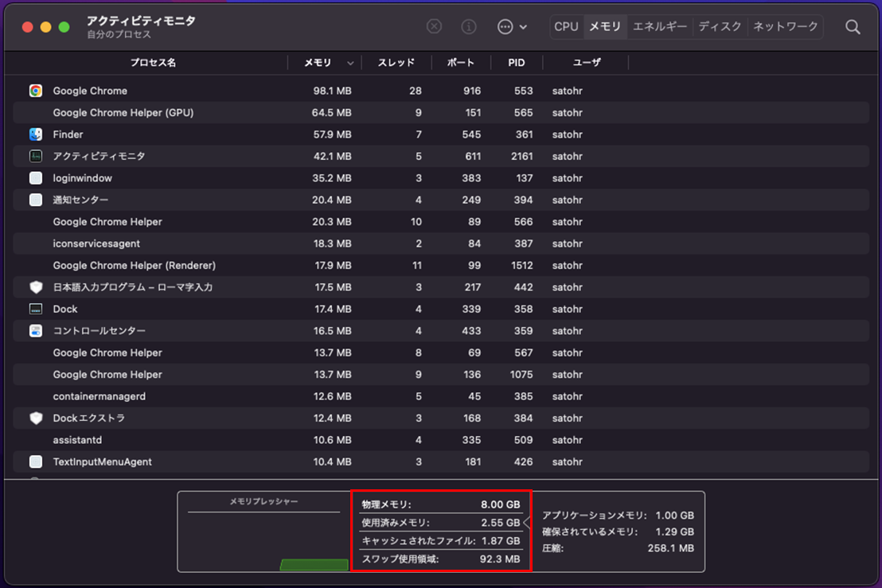Click the loginwindow process name
The image size is (882, 588).
82,178
